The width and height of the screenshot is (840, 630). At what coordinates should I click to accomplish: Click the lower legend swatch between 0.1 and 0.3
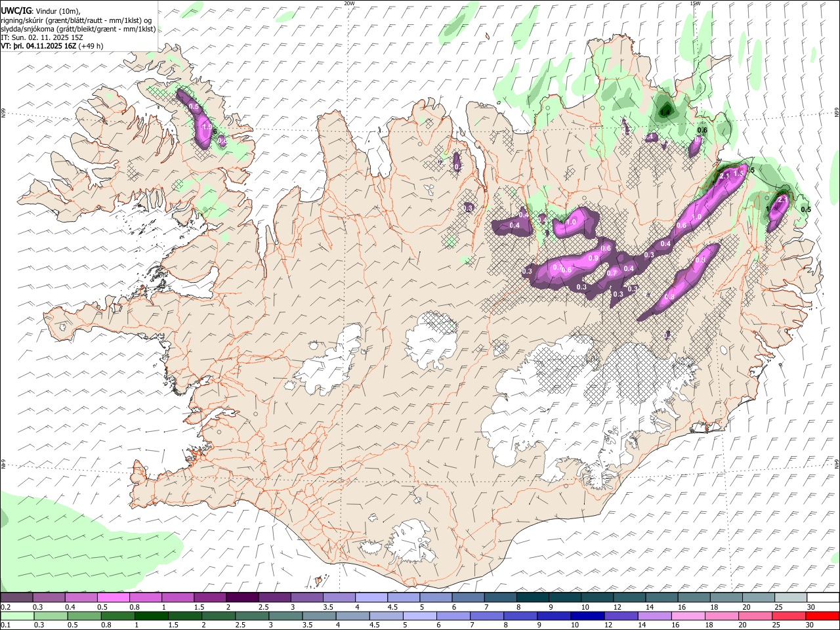(x=17, y=616)
